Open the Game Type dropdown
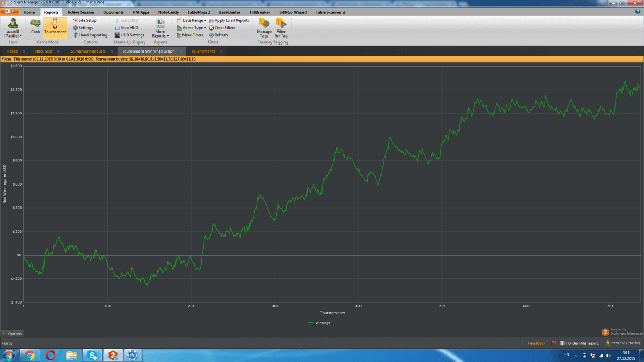 [x=193, y=28]
